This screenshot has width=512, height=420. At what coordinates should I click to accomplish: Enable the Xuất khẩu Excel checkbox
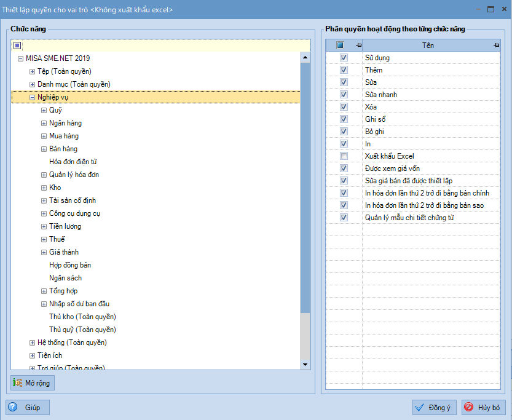pyautogui.click(x=344, y=156)
